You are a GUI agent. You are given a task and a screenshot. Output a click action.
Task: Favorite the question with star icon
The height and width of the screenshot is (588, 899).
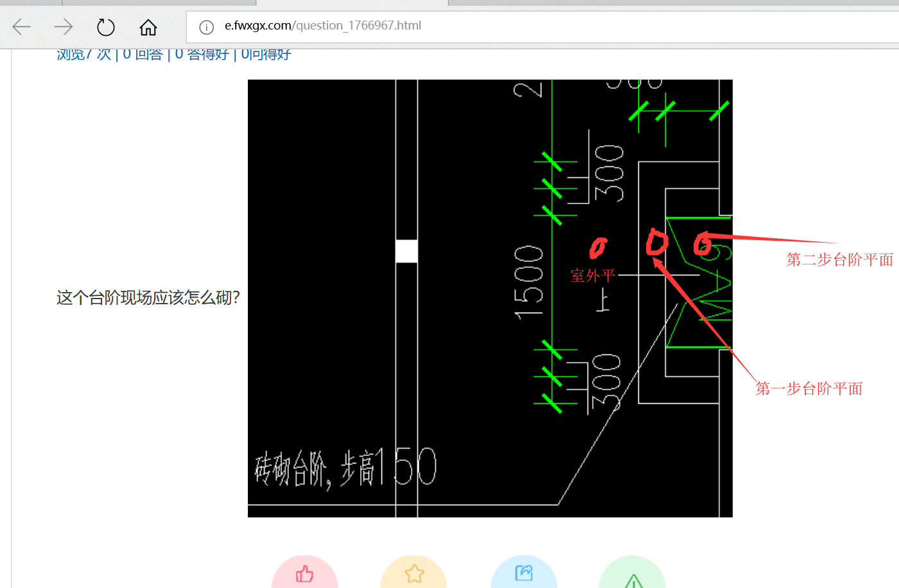414,573
